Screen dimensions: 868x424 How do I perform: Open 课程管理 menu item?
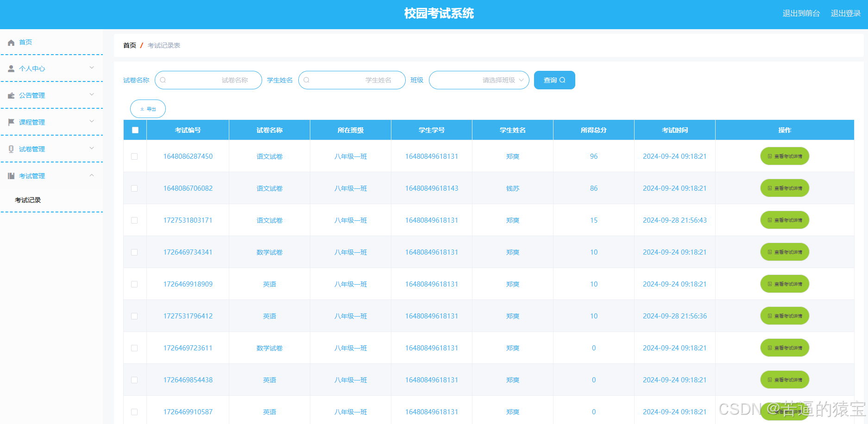(x=32, y=122)
